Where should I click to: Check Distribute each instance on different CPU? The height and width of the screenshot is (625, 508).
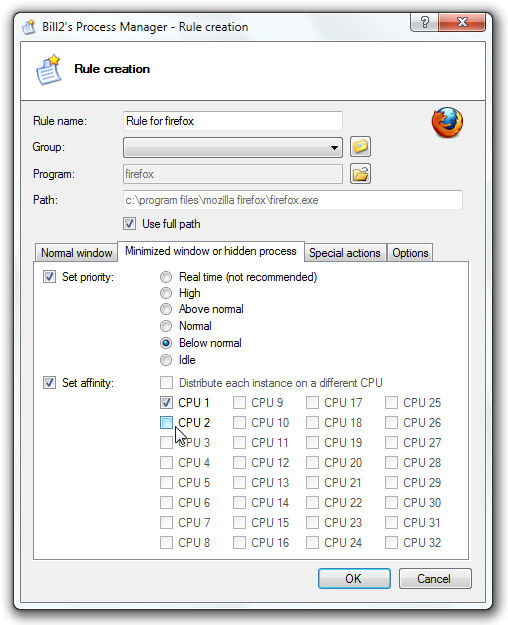coord(166,383)
